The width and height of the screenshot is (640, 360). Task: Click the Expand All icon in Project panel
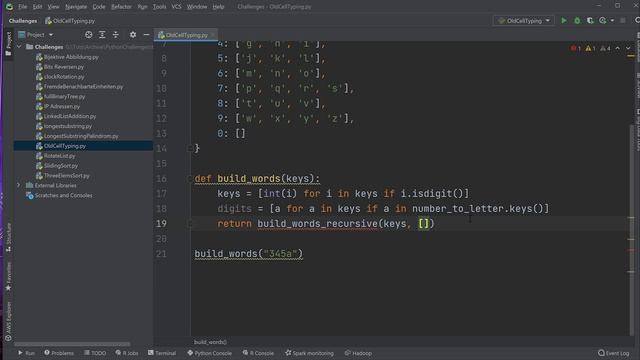pyautogui.click(x=102, y=35)
